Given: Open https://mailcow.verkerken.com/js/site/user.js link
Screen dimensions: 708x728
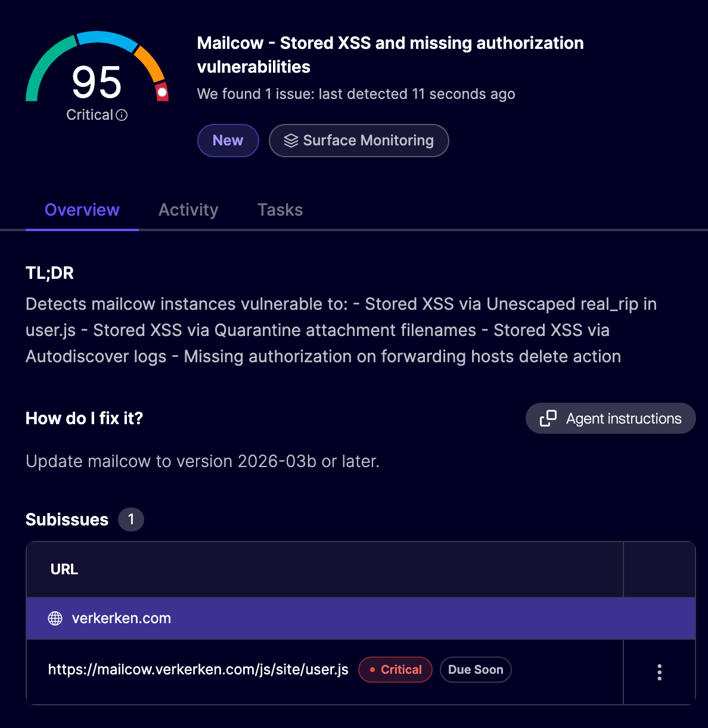Looking at the screenshot, I should (198, 670).
